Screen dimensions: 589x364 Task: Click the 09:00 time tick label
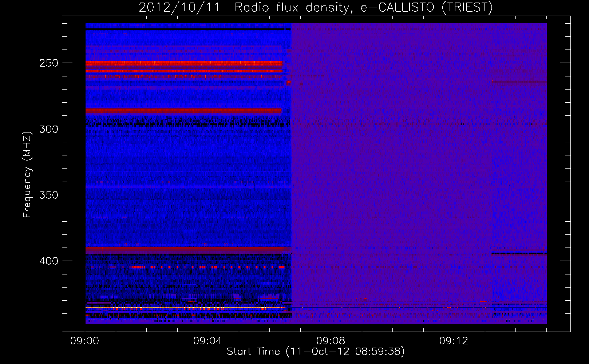click(85, 341)
